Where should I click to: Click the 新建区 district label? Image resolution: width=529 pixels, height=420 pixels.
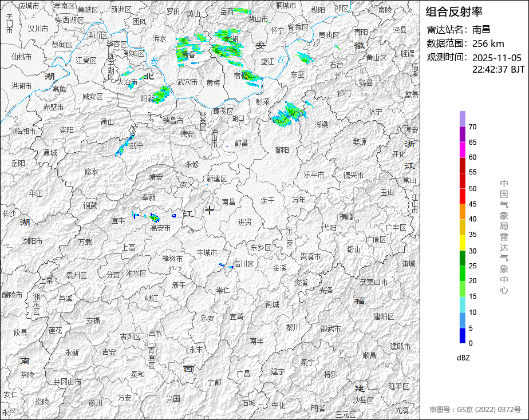tap(216, 179)
